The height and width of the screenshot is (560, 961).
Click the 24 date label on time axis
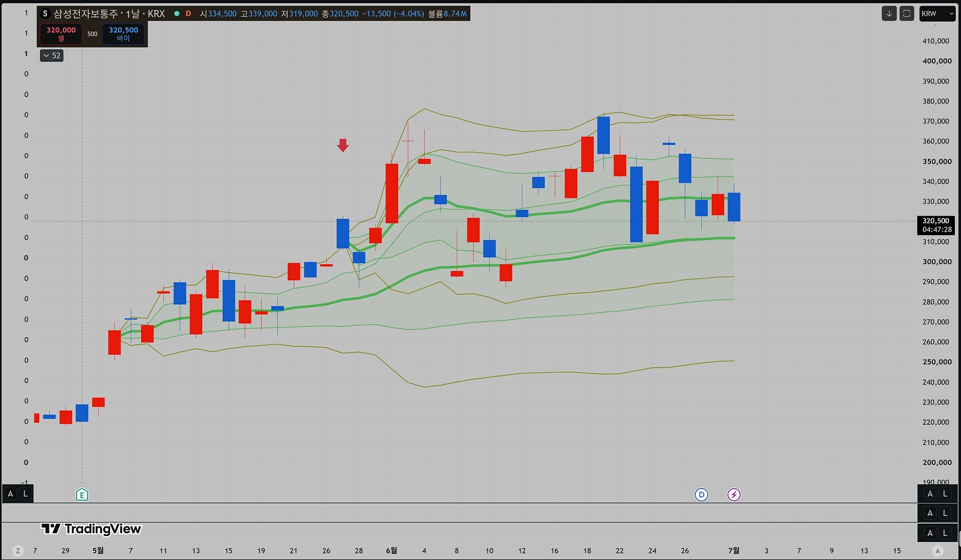(652, 550)
